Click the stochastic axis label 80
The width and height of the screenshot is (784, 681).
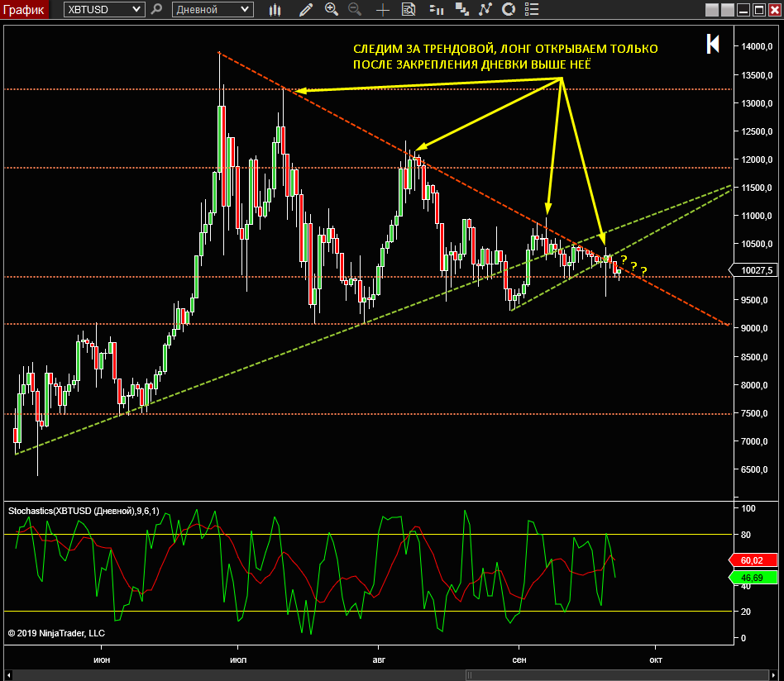tap(745, 535)
